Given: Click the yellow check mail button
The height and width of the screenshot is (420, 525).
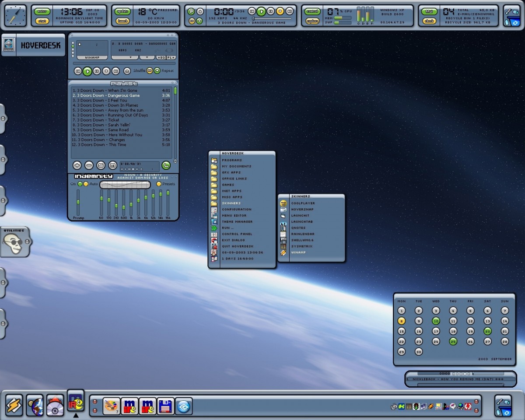Looking at the screenshot, I should click(x=430, y=21).
